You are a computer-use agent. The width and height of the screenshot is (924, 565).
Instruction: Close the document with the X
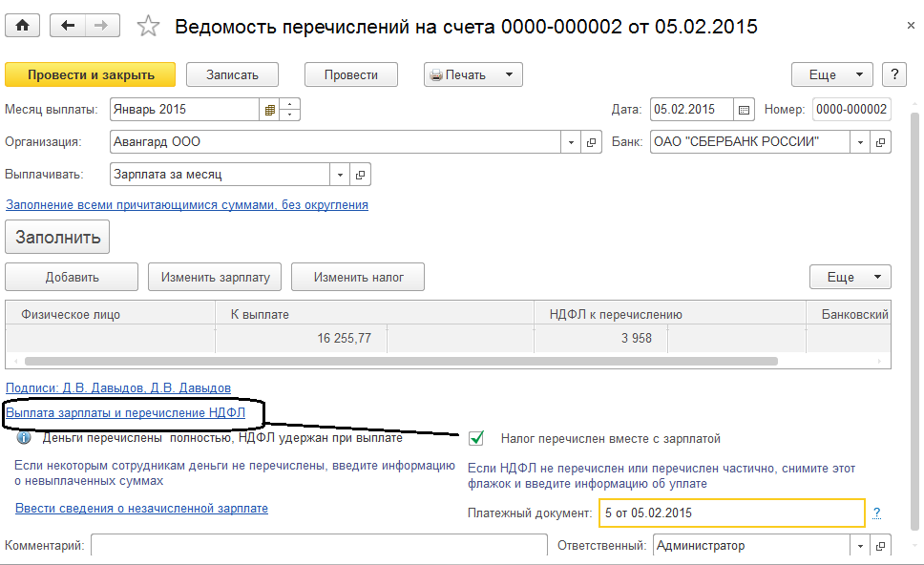[x=911, y=26]
